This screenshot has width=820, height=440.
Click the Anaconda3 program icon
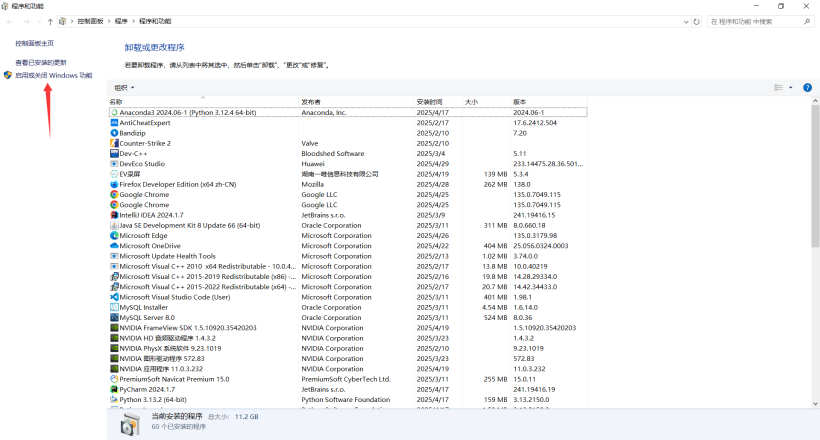114,112
